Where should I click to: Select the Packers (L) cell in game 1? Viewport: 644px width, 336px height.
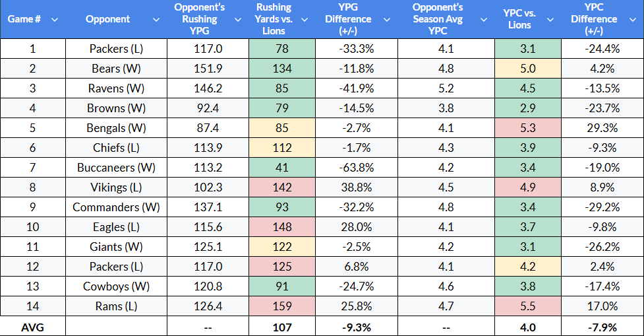(116, 48)
